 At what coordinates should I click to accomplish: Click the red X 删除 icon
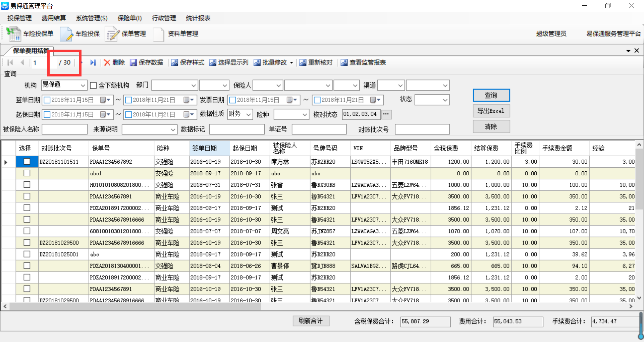(107, 63)
